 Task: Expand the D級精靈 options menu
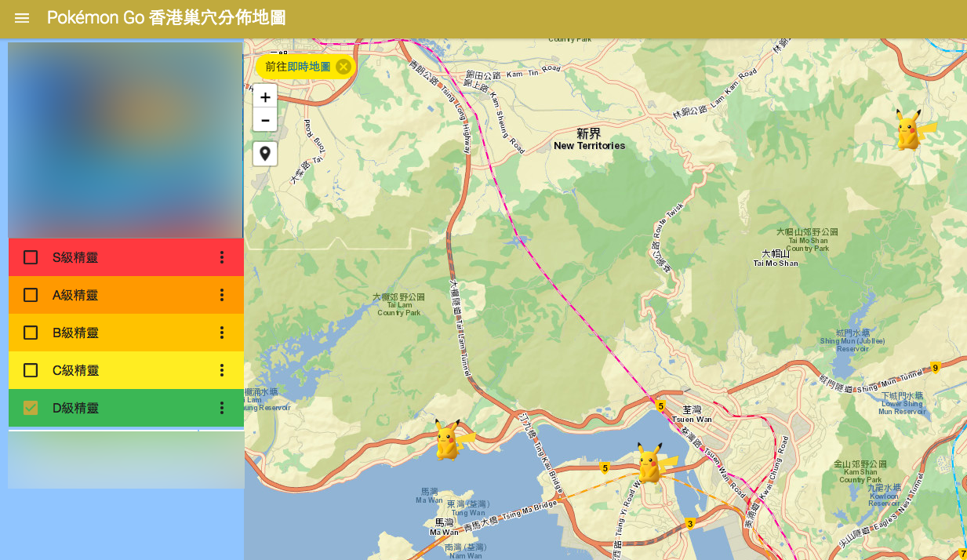coord(222,408)
